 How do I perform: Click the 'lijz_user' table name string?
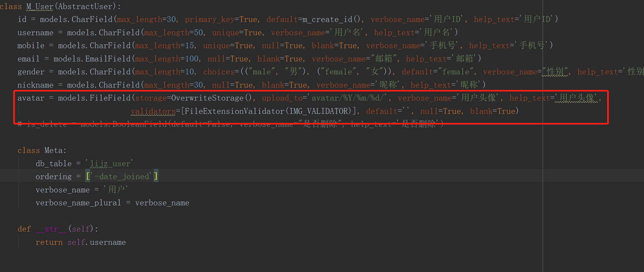(x=109, y=164)
